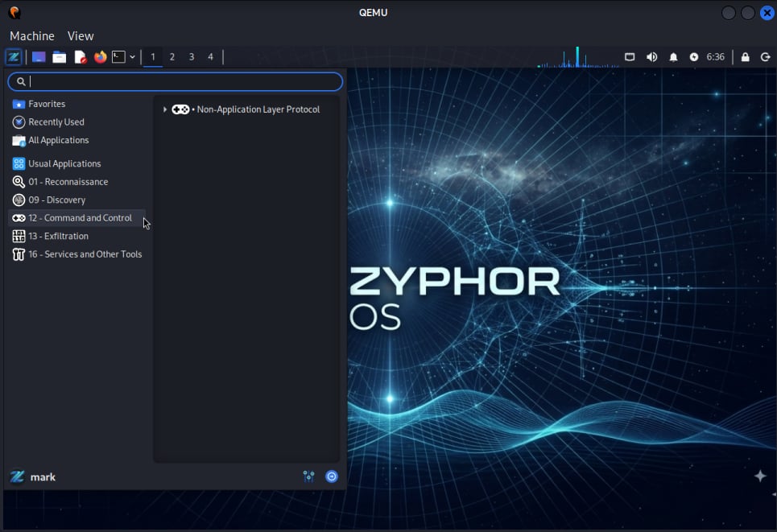Viewport: 777px width, 532px height.
Task: Close the Zyphor application menu launcher
Action: pos(14,57)
